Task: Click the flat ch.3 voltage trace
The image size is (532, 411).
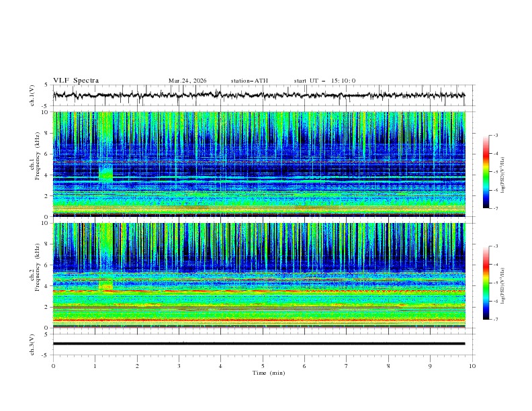Action: coord(259,344)
